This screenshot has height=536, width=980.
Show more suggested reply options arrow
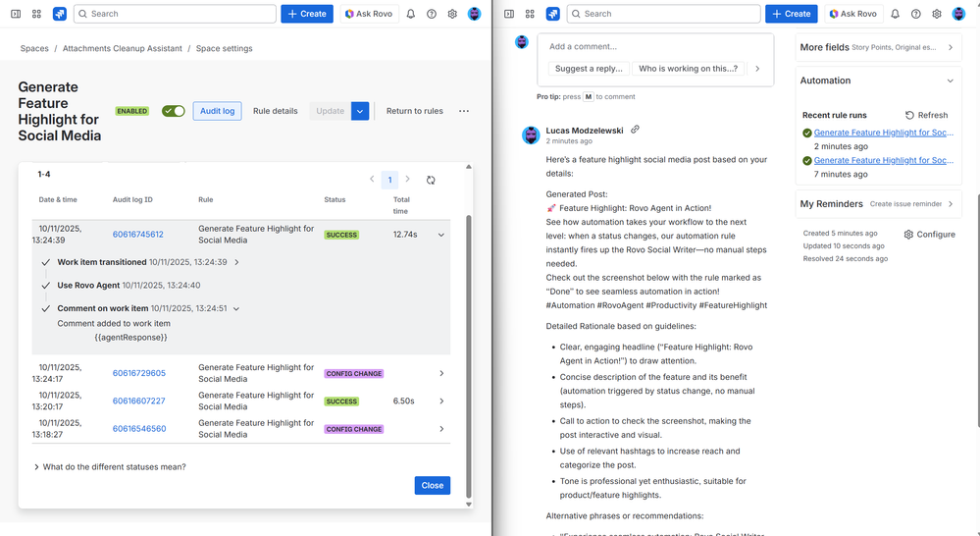(x=757, y=69)
